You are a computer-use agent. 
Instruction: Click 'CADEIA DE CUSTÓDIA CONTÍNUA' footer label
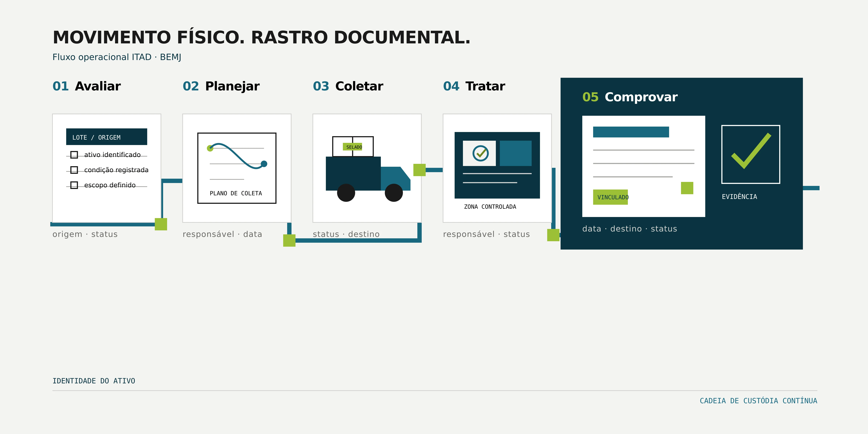point(758,401)
